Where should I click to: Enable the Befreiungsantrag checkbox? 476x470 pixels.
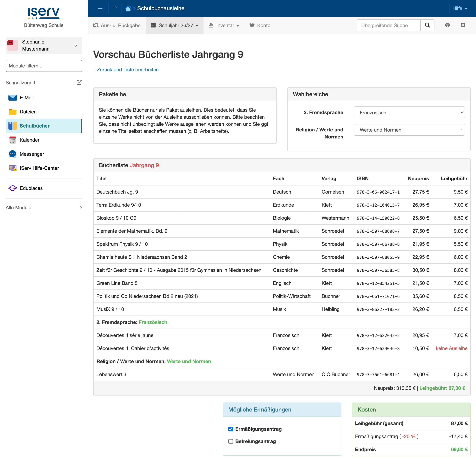tap(230, 441)
